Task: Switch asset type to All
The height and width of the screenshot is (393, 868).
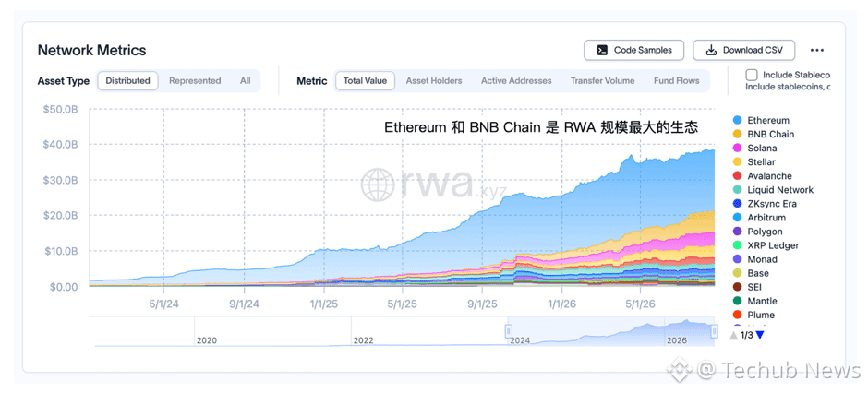Action: pos(246,80)
